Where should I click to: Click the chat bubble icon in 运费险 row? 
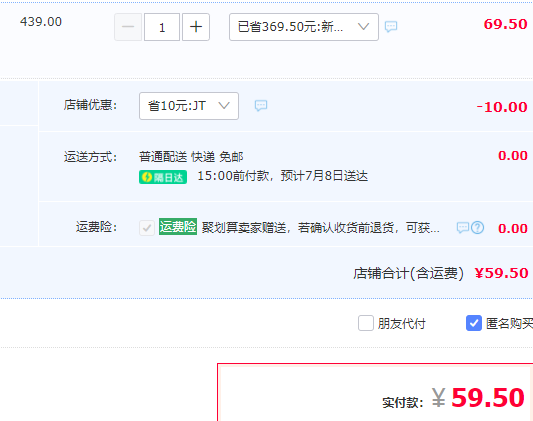point(463,228)
